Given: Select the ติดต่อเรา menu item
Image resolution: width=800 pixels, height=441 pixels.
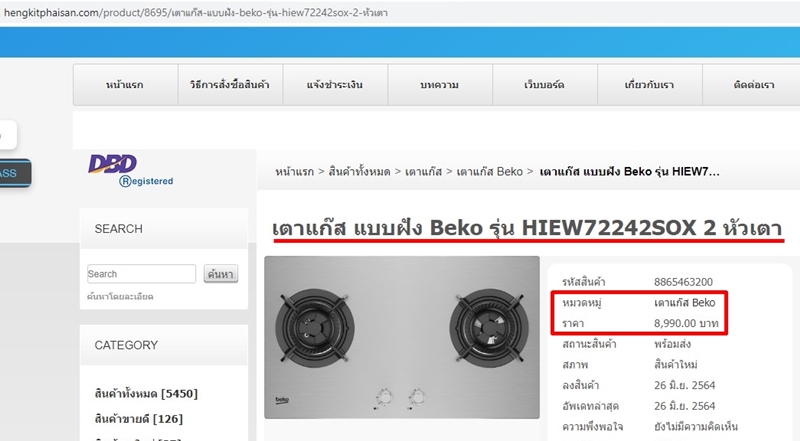Looking at the screenshot, I should click(x=753, y=85).
